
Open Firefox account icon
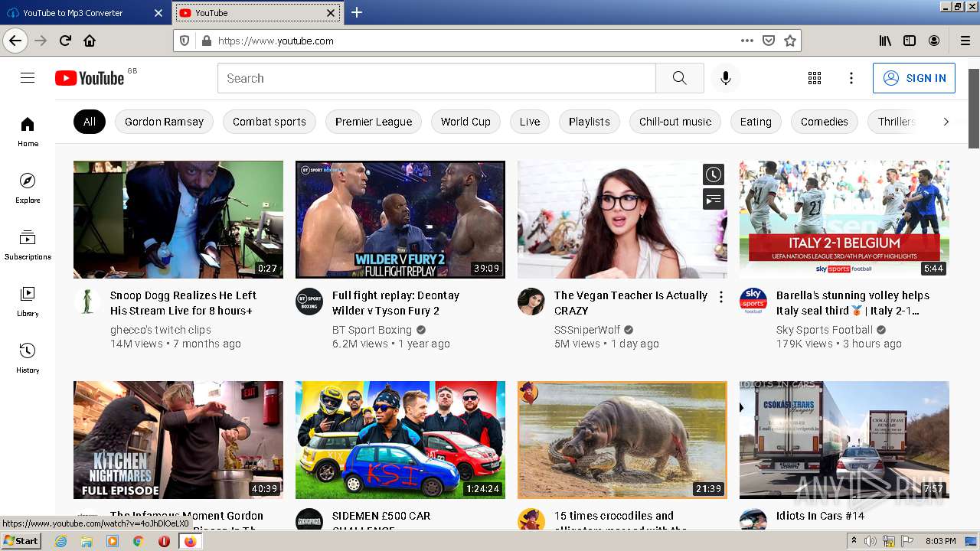tap(934, 41)
